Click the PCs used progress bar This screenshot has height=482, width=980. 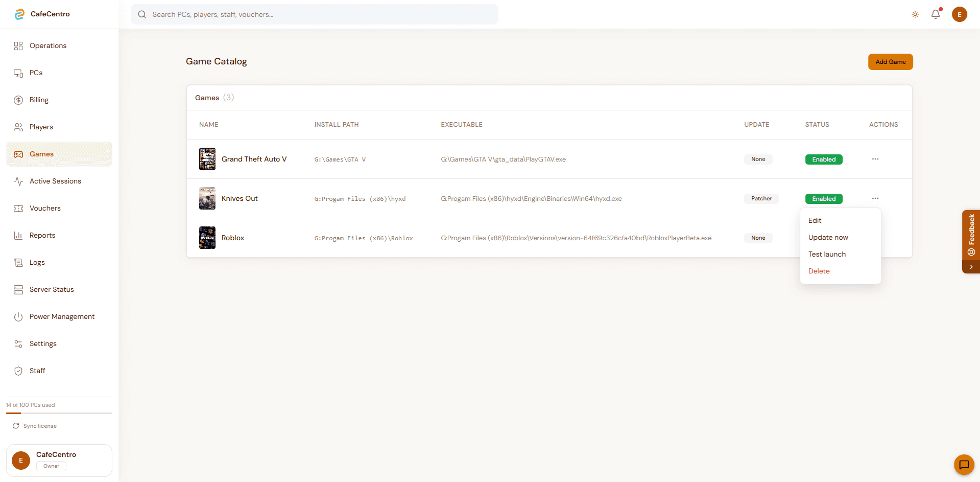click(59, 413)
